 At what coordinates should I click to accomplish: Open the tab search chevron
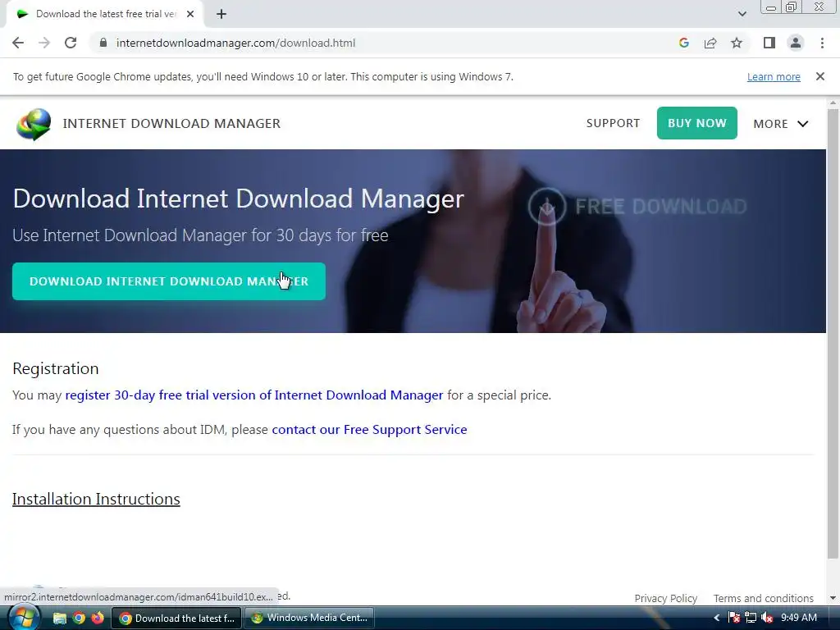click(x=742, y=14)
